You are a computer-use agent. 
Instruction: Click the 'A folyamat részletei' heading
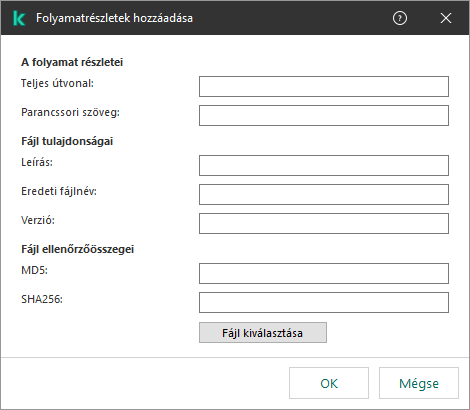(72, 62)
